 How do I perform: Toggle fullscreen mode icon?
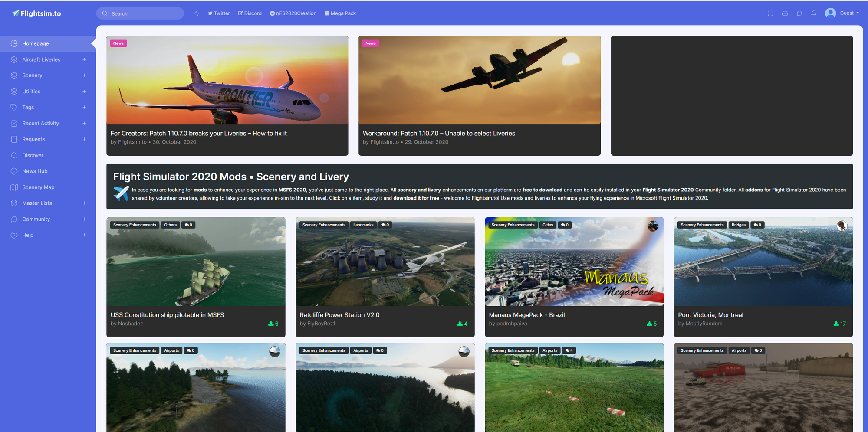click(x=770, y=13)
